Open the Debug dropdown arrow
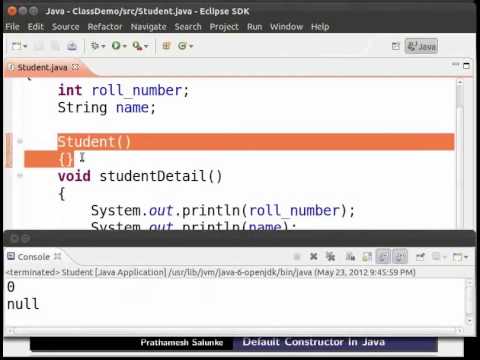Image resolution: width=480 pixels, height=360 pixels. point(103,46)
